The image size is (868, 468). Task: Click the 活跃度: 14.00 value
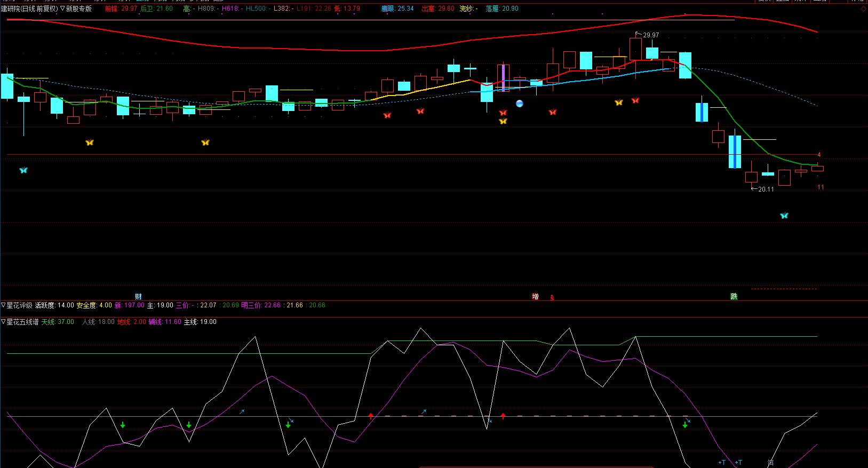pyautogui.click(x=54, y=305)
